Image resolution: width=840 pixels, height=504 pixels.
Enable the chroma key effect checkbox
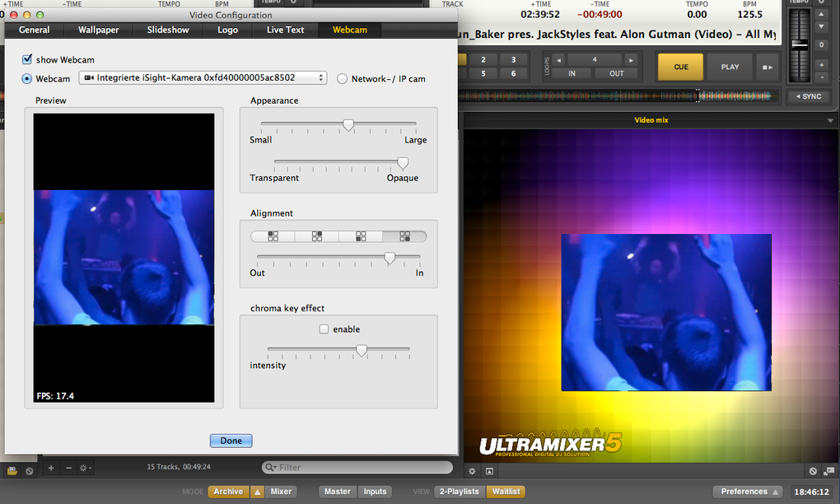(x=324, y=329)
